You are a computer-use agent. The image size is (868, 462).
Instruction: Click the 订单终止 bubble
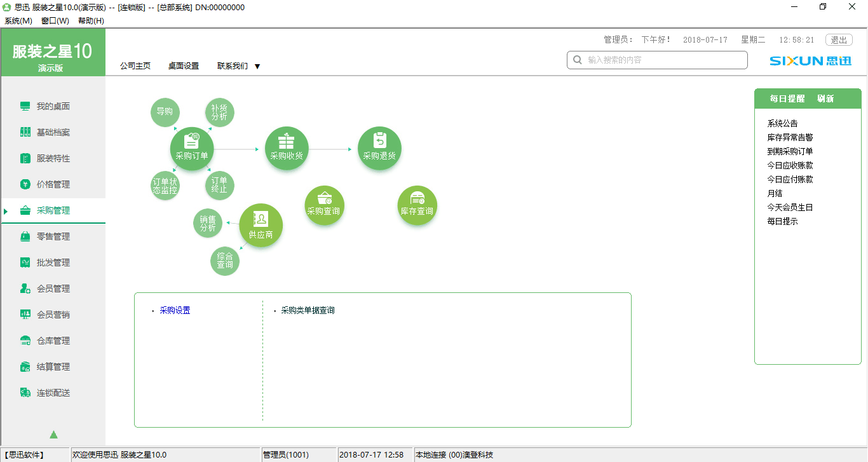220,186
